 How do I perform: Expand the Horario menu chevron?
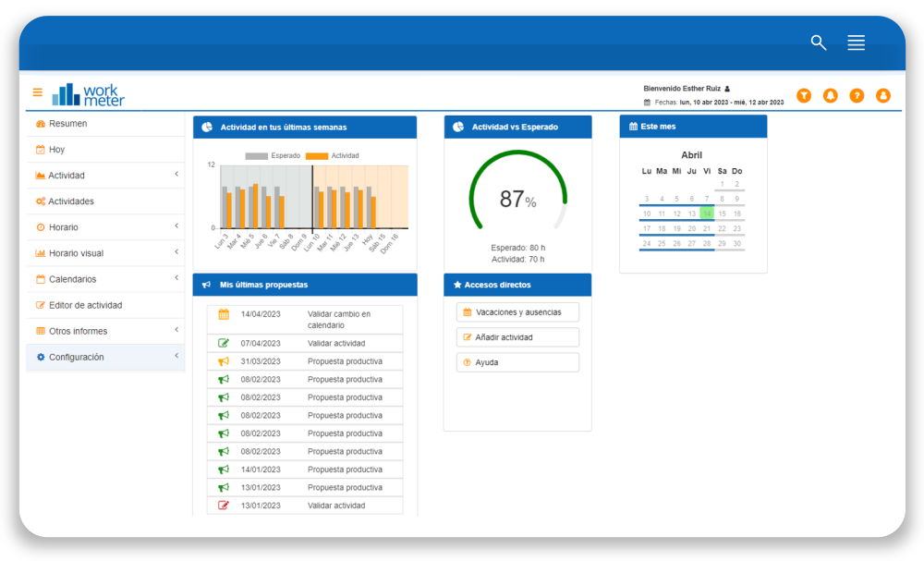tap(176, 226)
